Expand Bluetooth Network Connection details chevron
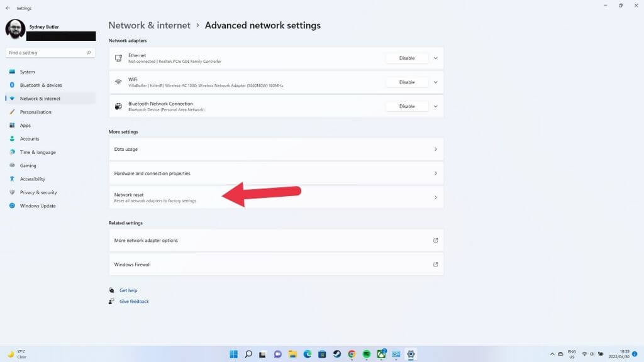This screenshot has width=644, height=362. click(x=436, y=106)
